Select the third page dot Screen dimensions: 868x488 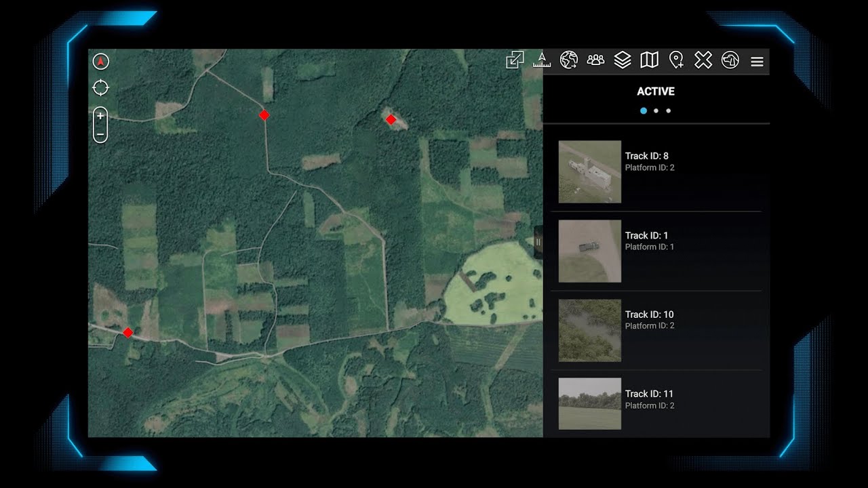coord(669,110)
